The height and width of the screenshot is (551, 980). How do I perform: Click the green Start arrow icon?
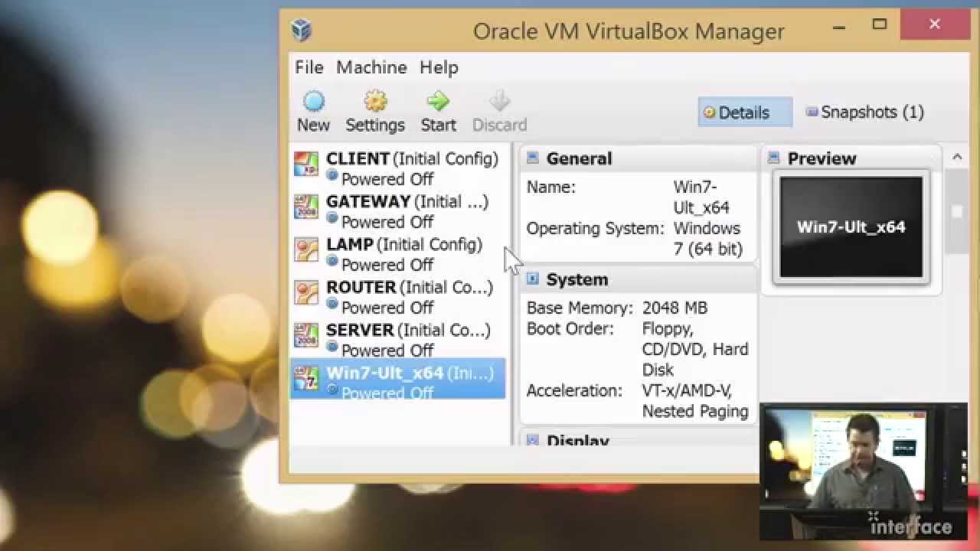(x=438, y=101)
